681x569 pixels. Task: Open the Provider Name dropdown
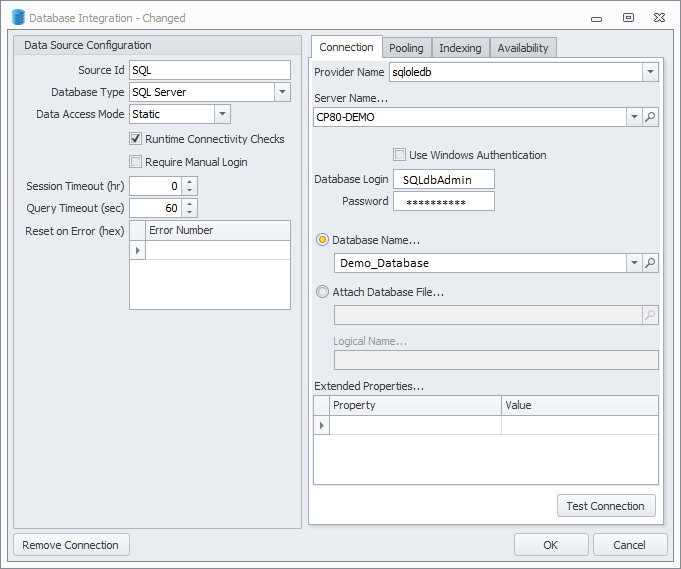click(650, 72)
